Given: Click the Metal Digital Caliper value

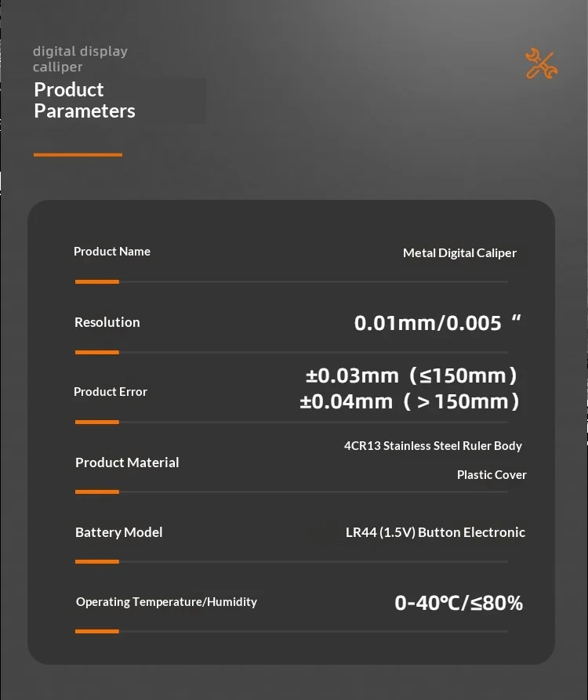Looking at the screenshot, I should 459,253.
